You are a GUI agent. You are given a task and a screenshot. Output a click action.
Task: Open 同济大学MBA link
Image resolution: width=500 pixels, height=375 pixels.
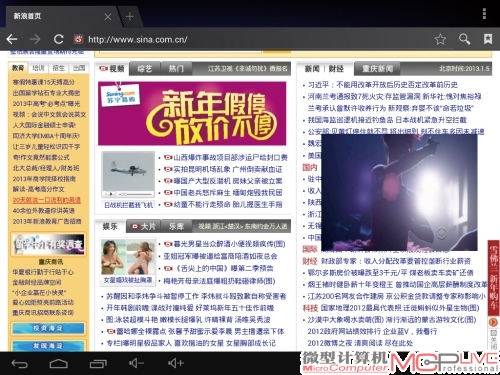(46, 136)
